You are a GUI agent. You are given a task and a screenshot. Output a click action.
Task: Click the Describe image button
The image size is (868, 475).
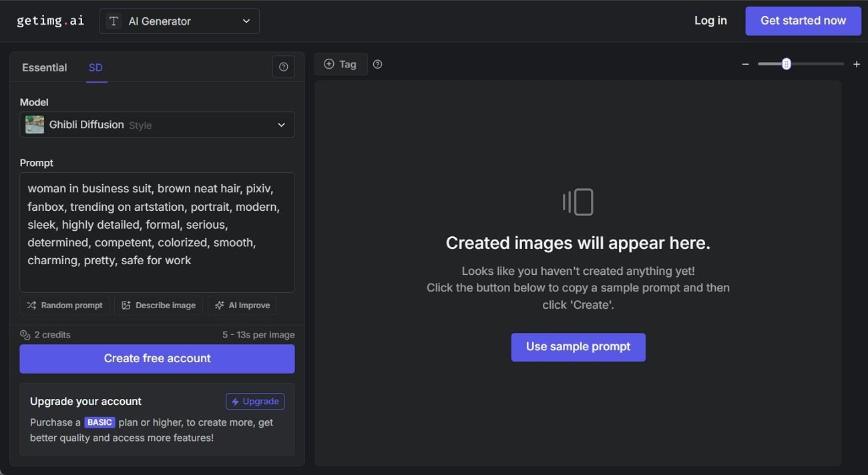click(x=158, y=306)
